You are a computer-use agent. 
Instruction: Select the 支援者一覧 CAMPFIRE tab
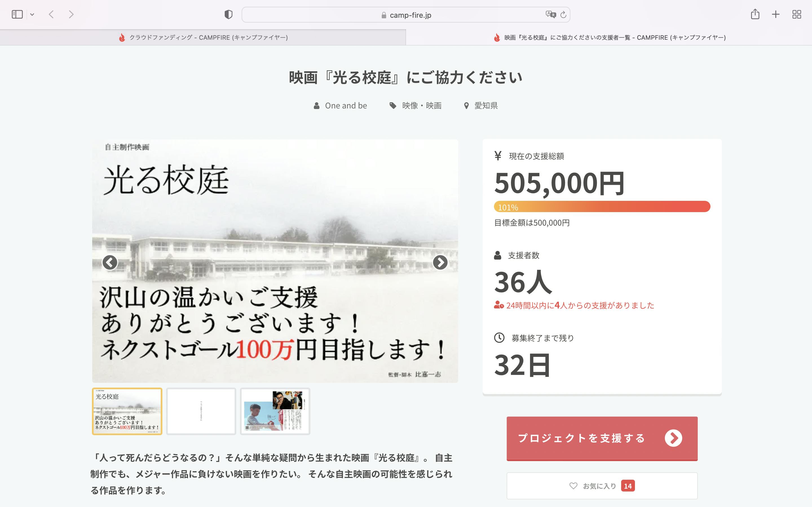click(x=609, y=37)
